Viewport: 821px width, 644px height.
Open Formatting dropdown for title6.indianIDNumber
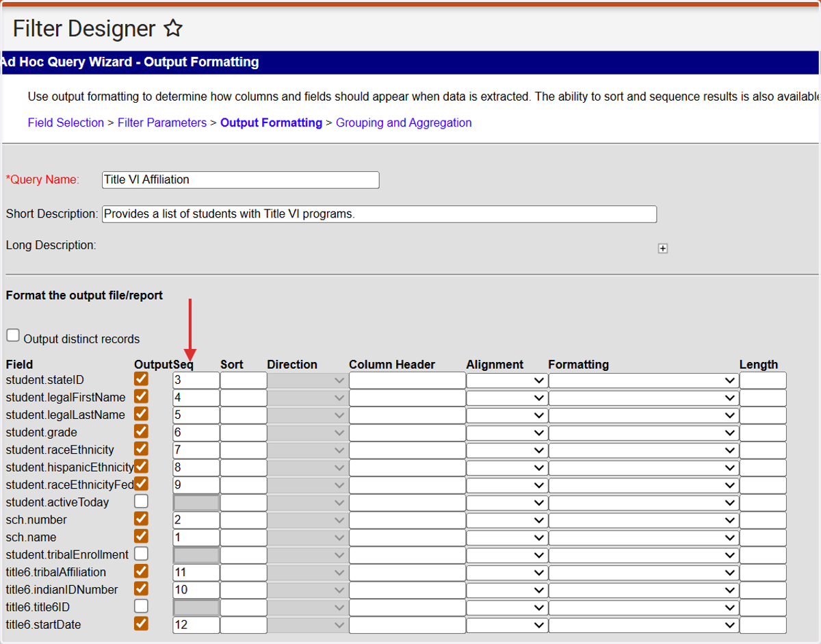(x=643, y=590)
